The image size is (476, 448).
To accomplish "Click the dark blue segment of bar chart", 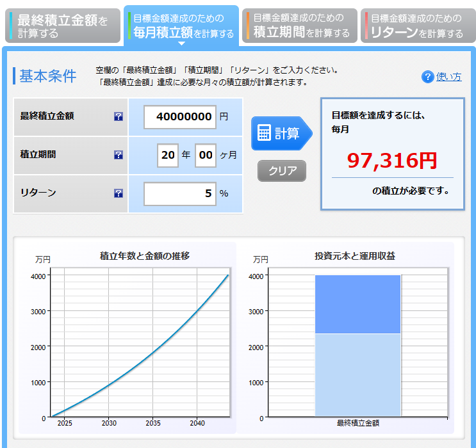I will (x=357, y=304).
